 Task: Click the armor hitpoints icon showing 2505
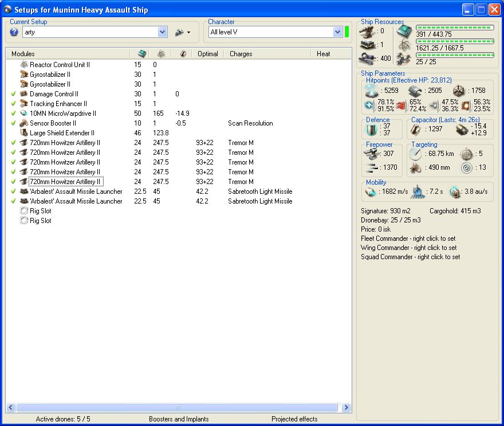(x=415, y=91)
